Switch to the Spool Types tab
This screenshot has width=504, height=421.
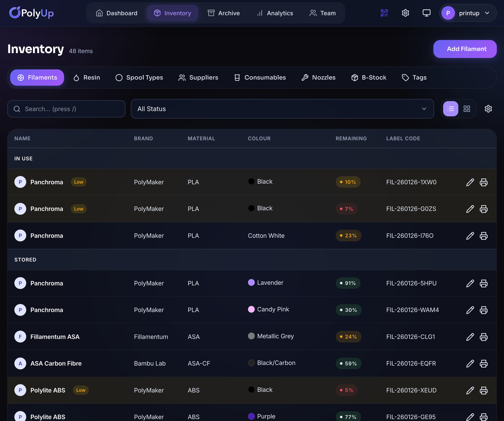pyautogui.click(x=139, y=78)
